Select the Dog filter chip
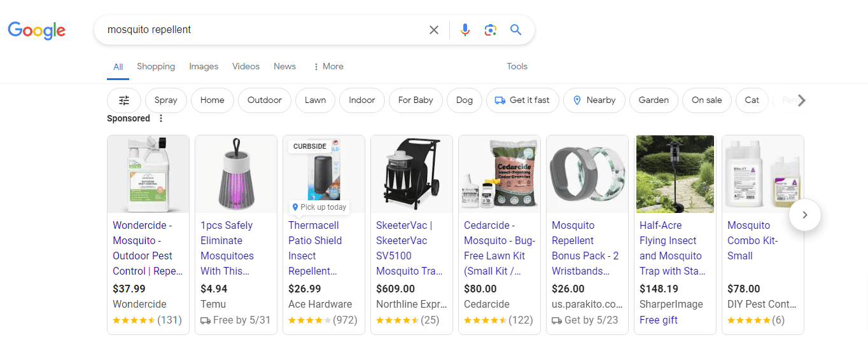This screenshot has height=349, width=868. 465,100
